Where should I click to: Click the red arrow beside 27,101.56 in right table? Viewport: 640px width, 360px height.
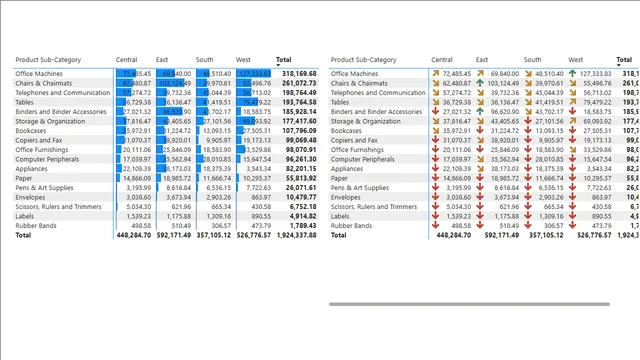528,121
